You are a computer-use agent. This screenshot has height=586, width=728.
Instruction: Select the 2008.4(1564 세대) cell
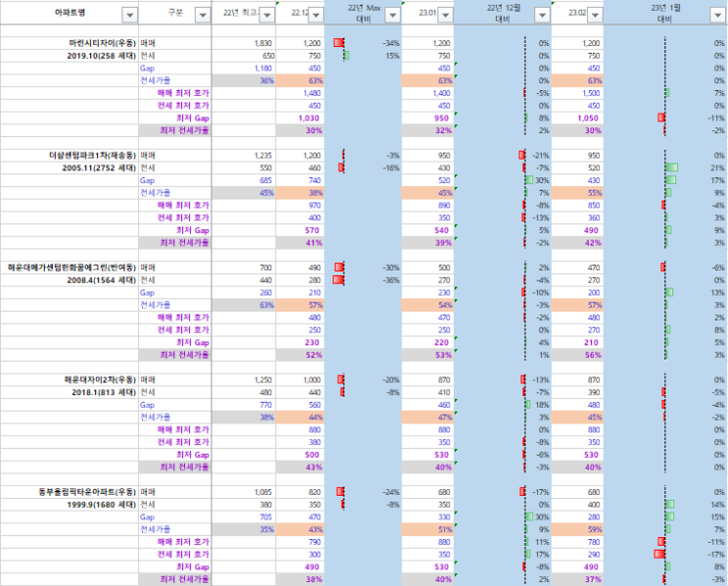[x=70, y=280]
